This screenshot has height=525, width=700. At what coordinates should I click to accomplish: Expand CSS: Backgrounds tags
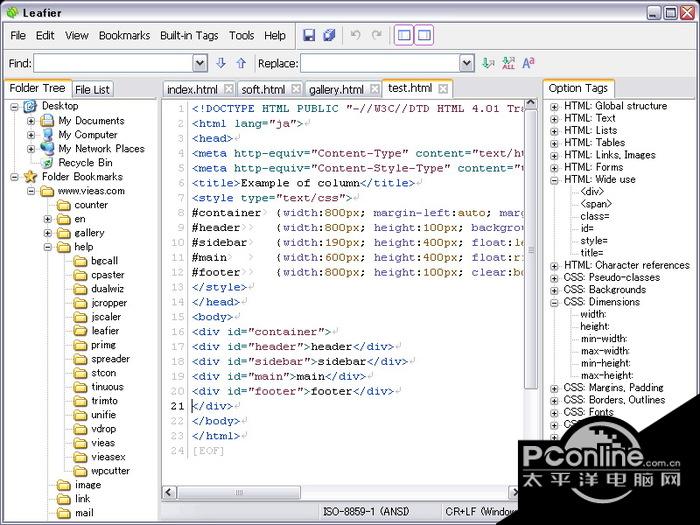click(554, 291)
